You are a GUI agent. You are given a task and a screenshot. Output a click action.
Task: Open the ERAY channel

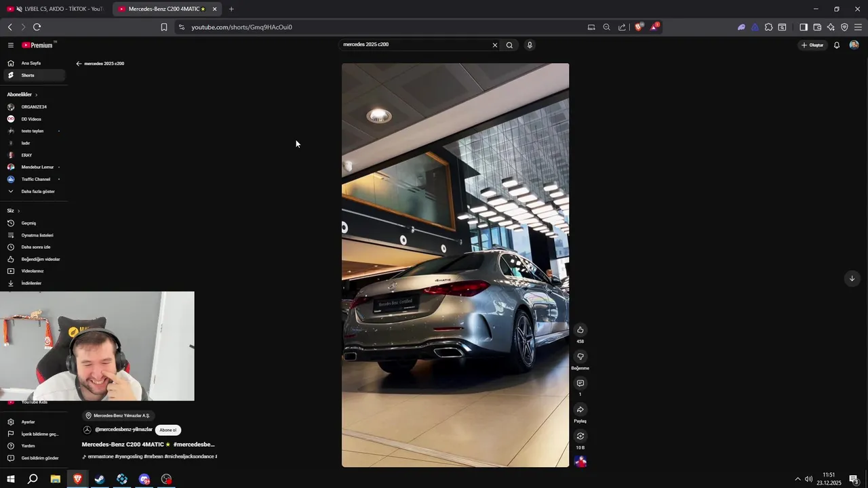33,155
